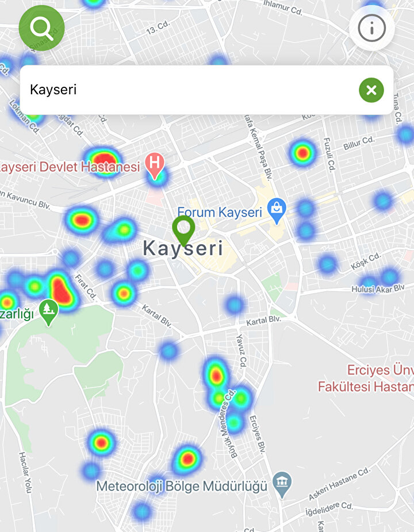Click the large Kayseri city name label
The width and height of the screenshot is (414, 532).
click(183, 249)
